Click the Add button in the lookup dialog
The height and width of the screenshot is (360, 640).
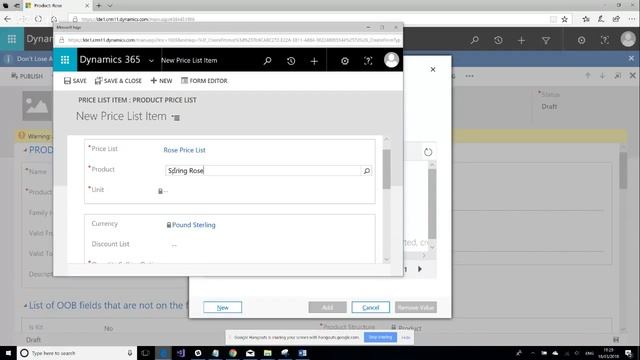327,307
